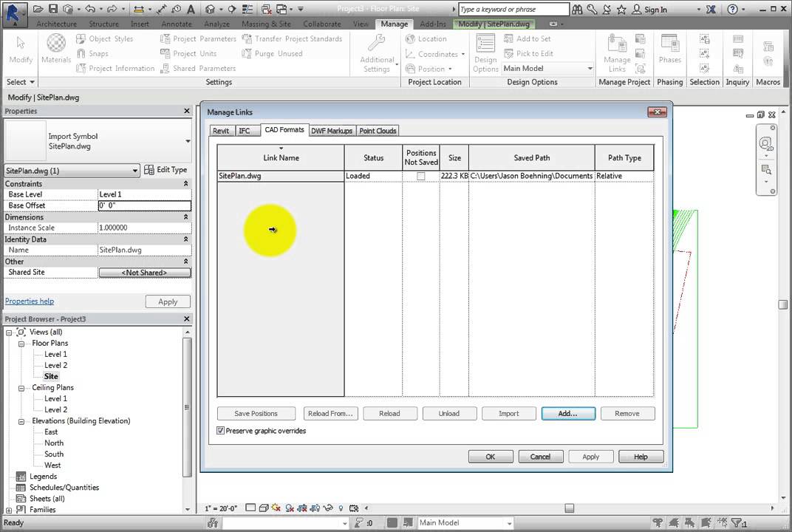Open Project Information

click(x=115, y=68)
